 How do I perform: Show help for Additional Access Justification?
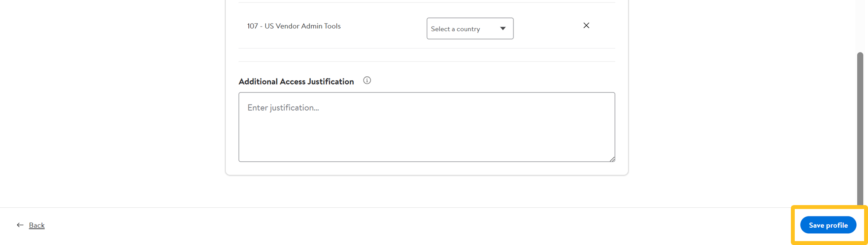point(367,80)
